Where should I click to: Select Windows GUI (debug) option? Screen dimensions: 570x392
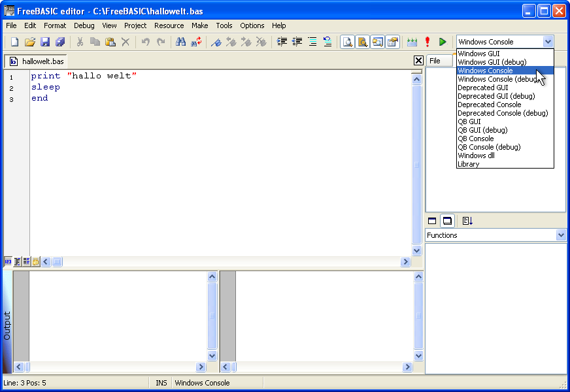(505, 62)
